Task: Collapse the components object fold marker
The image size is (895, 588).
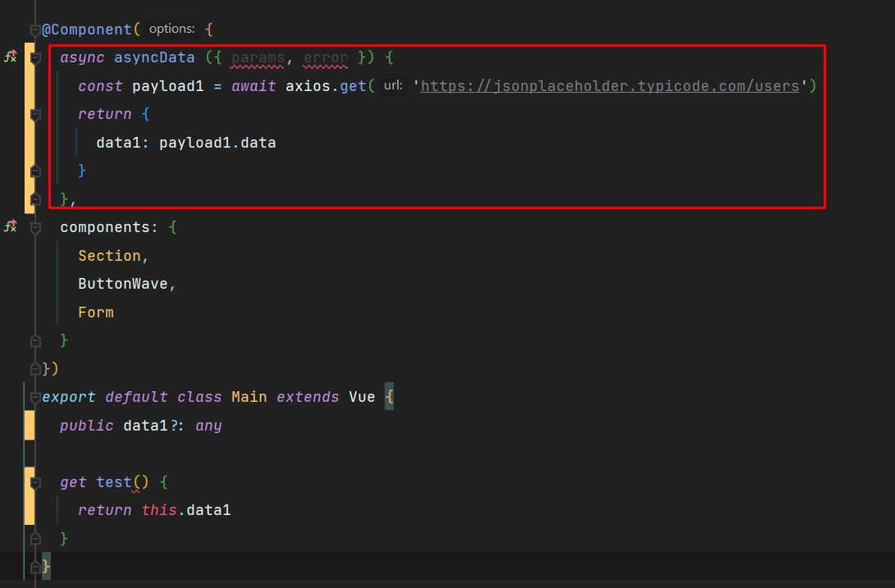Action: (x=34, y=228)
